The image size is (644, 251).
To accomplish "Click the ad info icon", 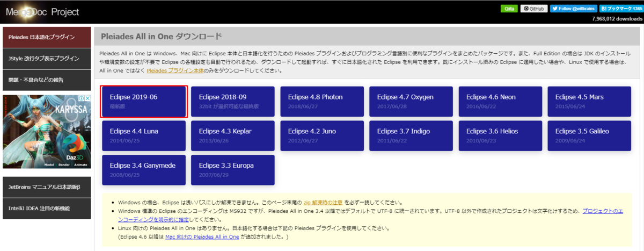I will (x=81, y=99).
